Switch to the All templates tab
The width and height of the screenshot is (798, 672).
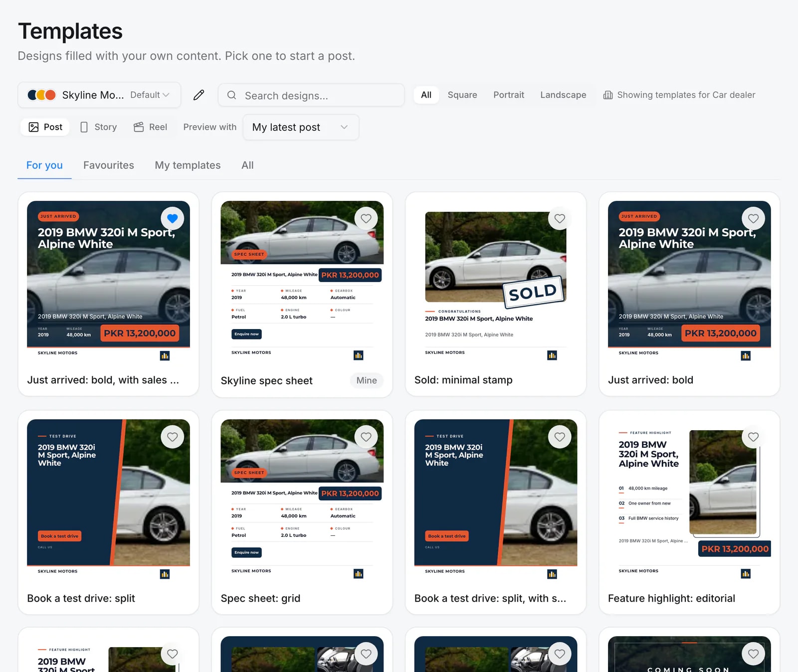[247, 165]
